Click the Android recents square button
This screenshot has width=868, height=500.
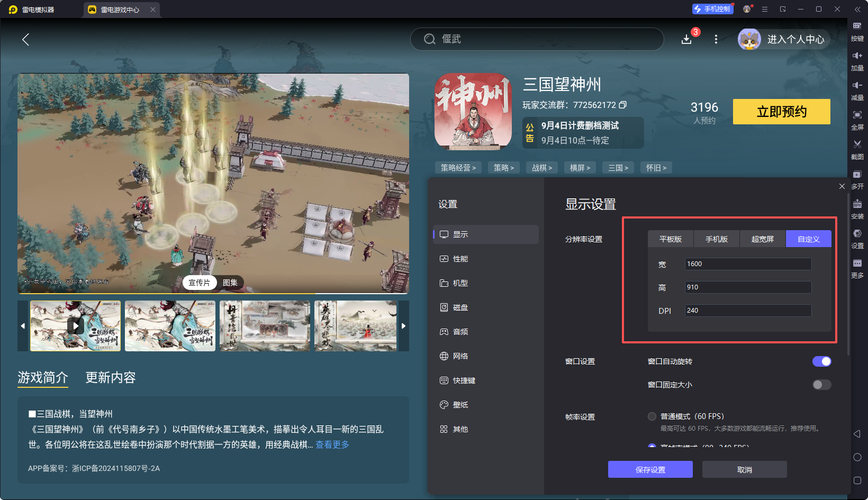coord(857,480)
